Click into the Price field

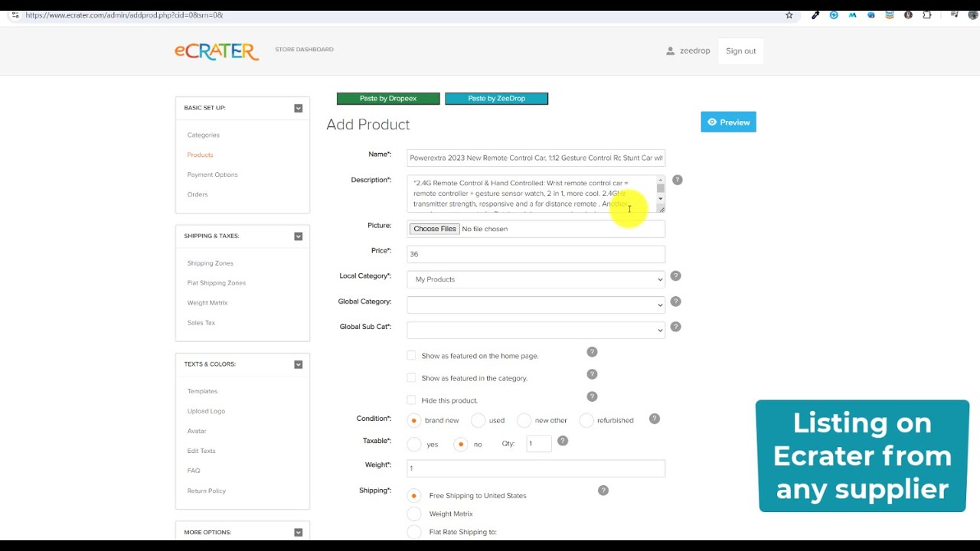pyautogui.click(x=536, y=254)
